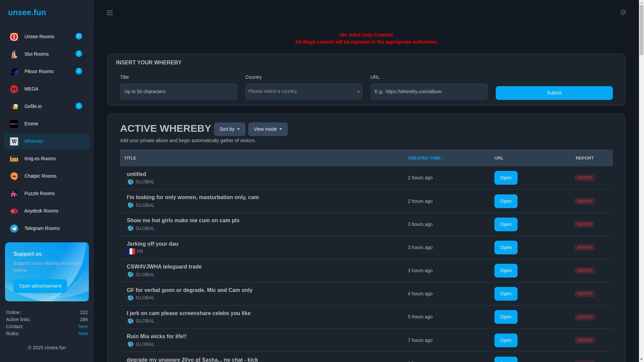
Task: Click the Puzzle Rooms puzzle-piece icon
Action: coord(14,194)
